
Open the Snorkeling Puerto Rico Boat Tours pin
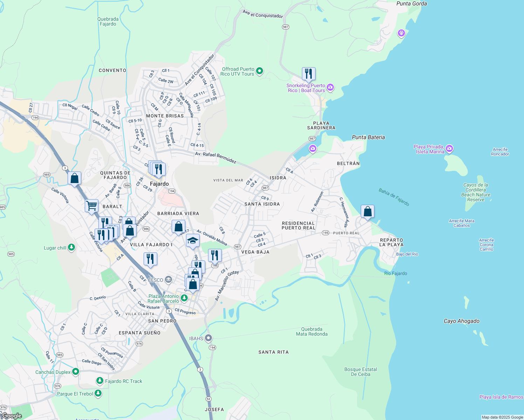[330, 87]
